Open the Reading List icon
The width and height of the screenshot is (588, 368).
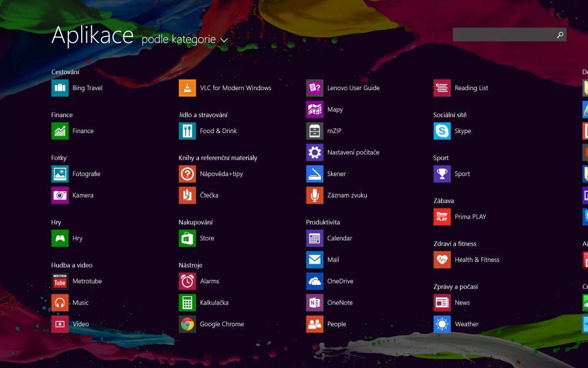(x=442, y=88)
